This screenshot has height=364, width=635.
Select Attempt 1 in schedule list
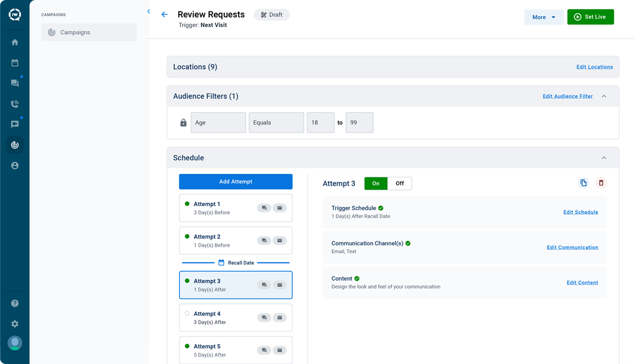click(x=236, y=208)
